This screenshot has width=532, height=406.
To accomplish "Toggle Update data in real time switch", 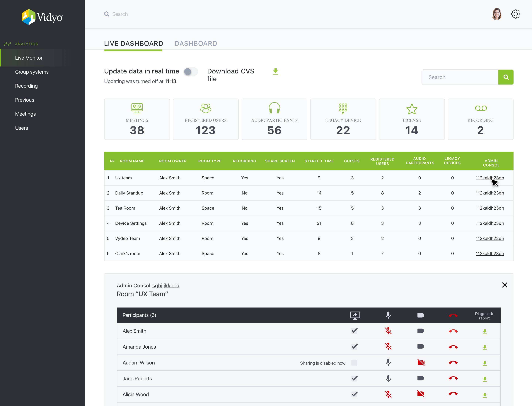I will (190, 72).
